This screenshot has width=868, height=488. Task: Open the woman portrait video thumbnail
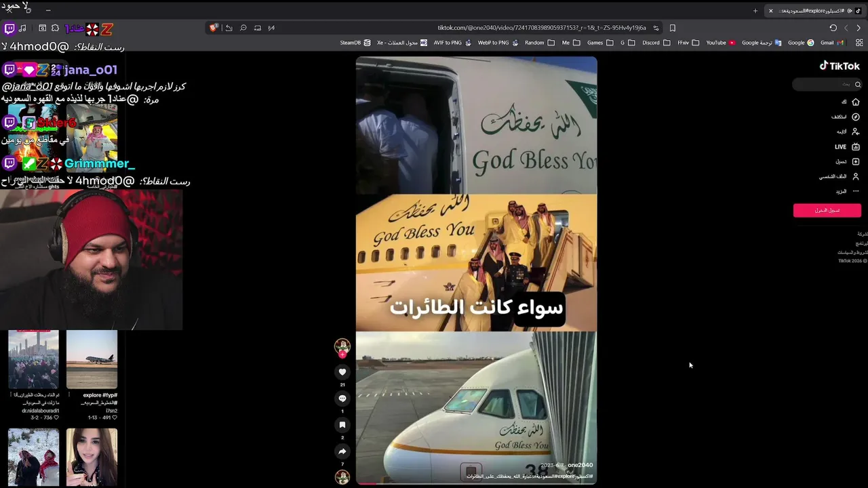click(92, 457)
